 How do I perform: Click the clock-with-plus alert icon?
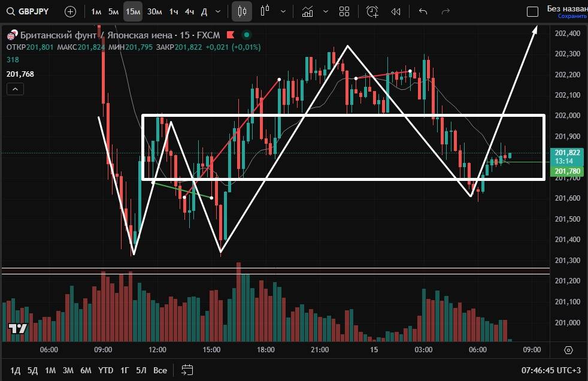coord(372,11)
